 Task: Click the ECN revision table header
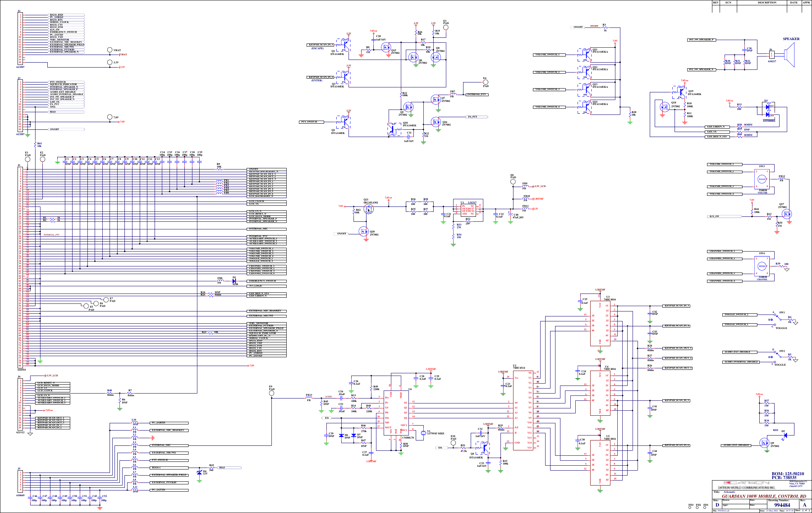click(x=728, y=3)
